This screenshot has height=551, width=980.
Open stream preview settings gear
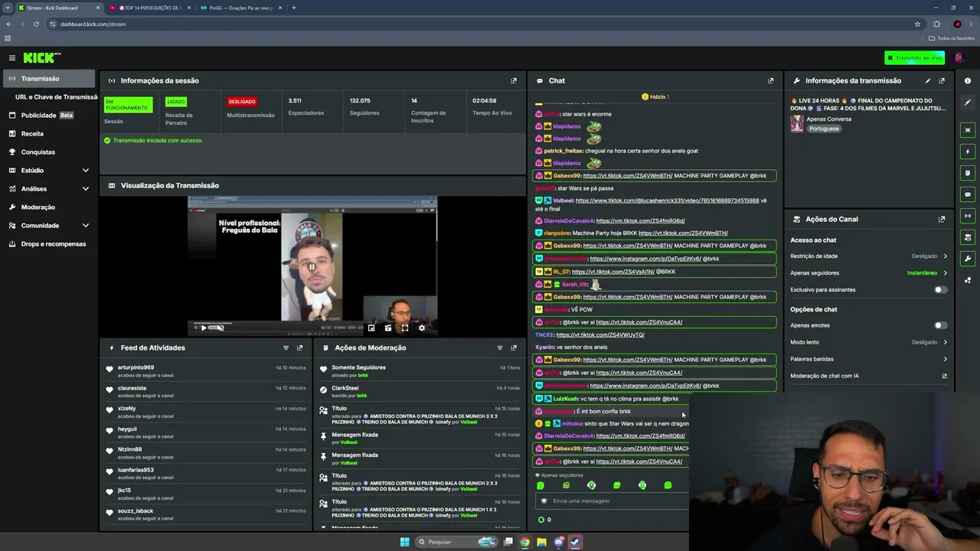pos(422,328)
